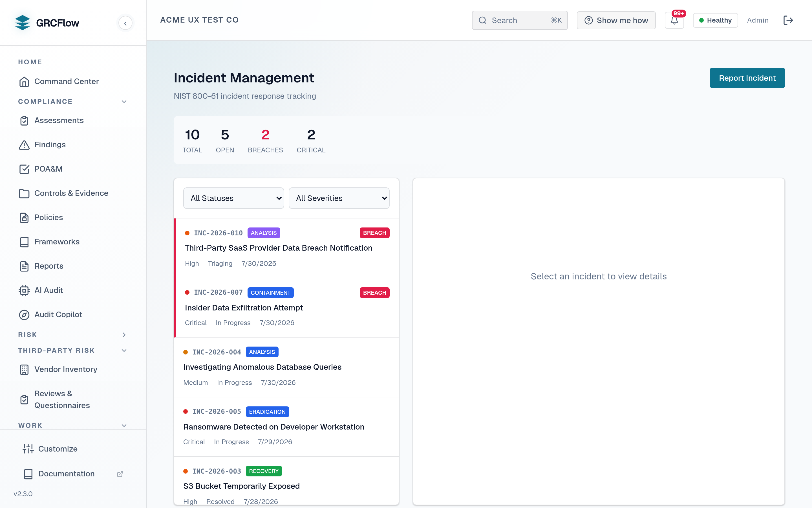This screenshot has width=812, height=508.
Task: Toggle the WORK section chevron
Action: pos(124,426)
